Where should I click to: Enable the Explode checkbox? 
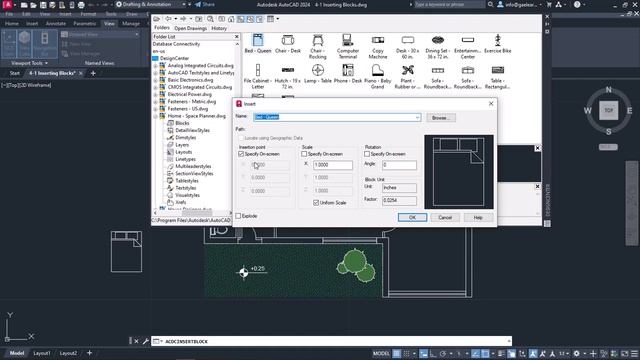pos(238,216)
